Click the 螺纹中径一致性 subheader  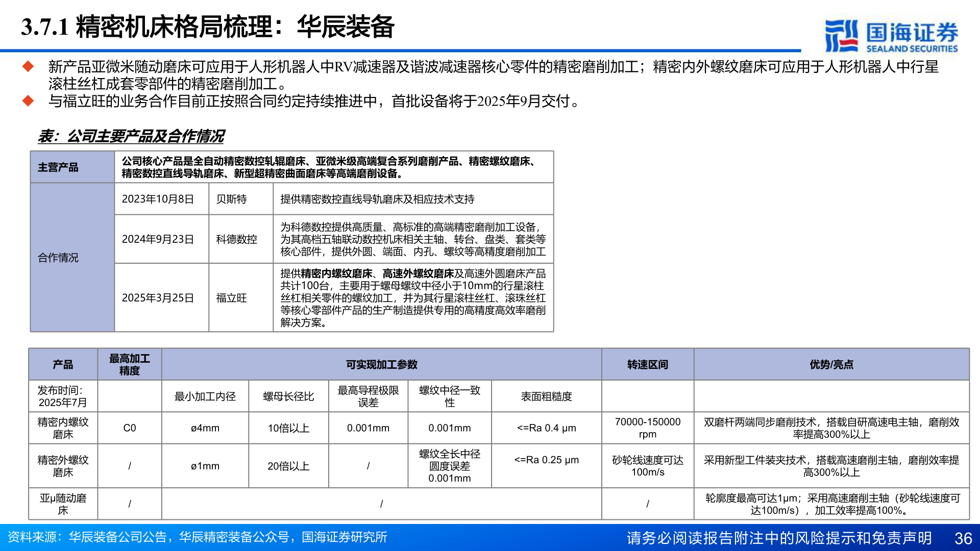click(450, 396)
